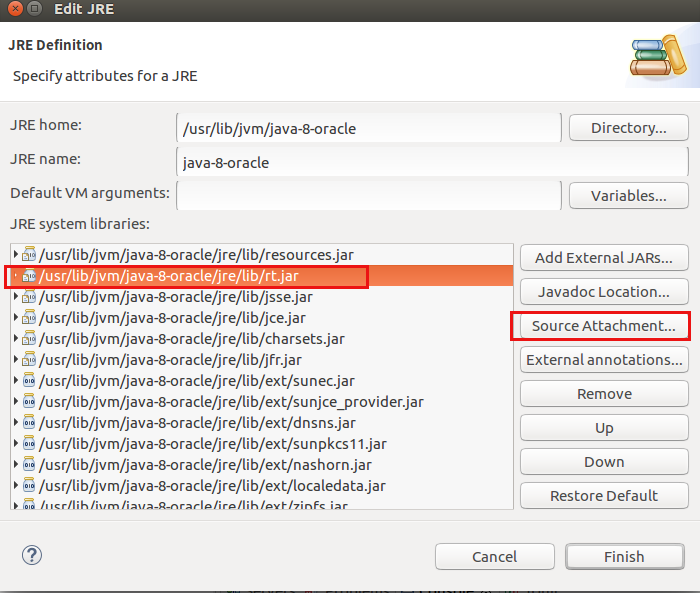700x593 pixels.
Task: Click the Source Attachment... button
Action: (604, 326)
